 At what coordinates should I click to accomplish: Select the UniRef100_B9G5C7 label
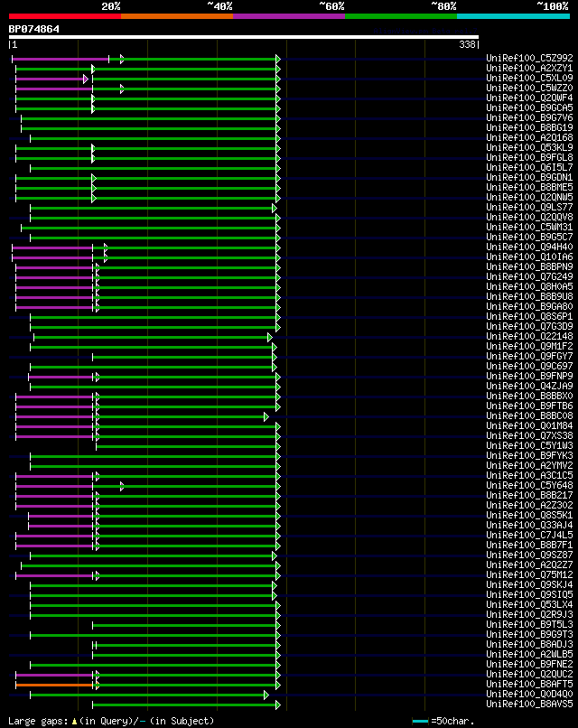click(x=529, y=238)
